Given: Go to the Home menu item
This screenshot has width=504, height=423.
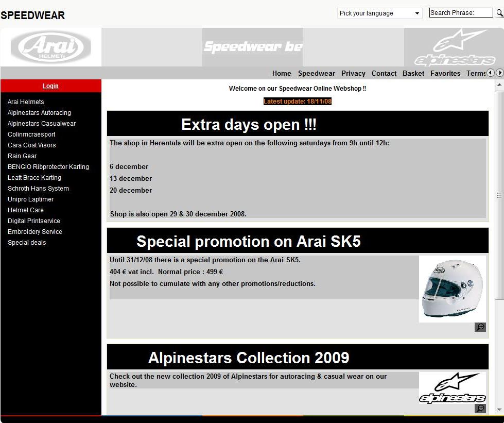Looking at the screenshot, I should [x=282, y=73].
